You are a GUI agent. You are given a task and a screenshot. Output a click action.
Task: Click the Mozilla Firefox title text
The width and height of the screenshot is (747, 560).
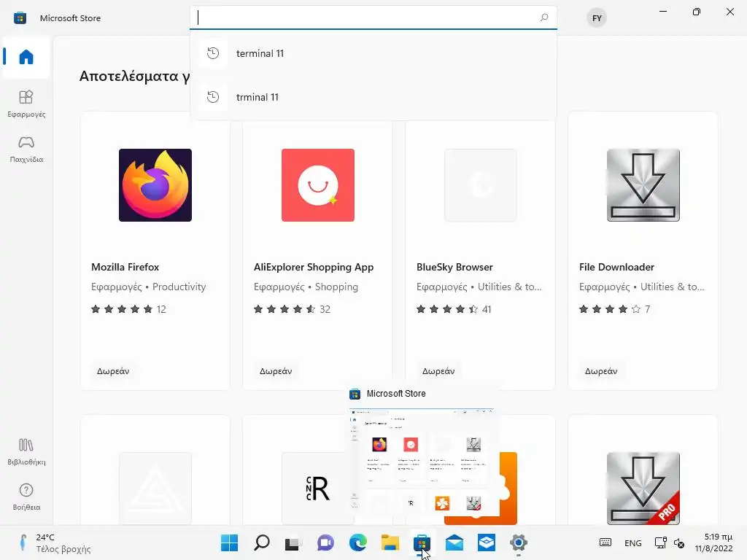(125, 267)
